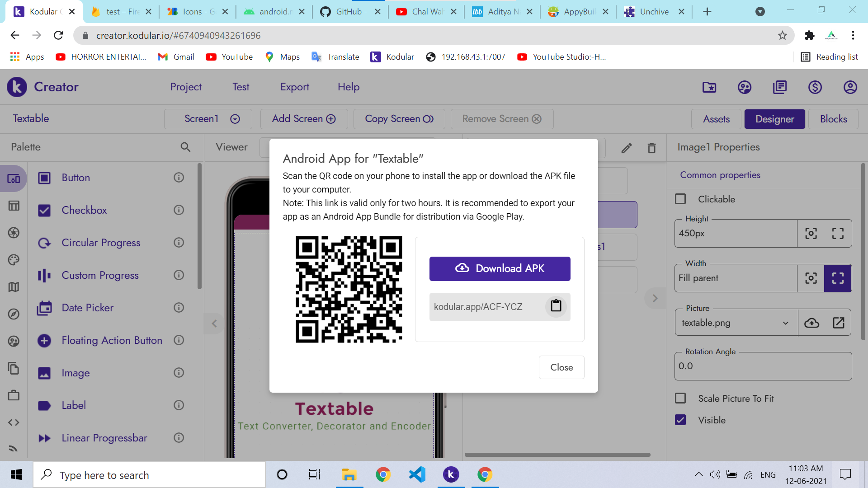Set Height to automatic size icon
The width and height of the screenshot is (868, 488).
811,233
